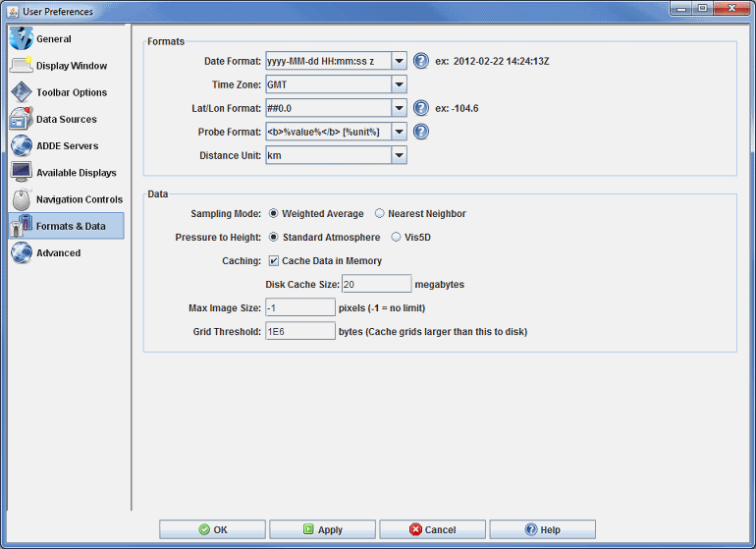This screenshot has height=549, width=756.
Task: Click the Data Sources icon
Action: [22, 119]
